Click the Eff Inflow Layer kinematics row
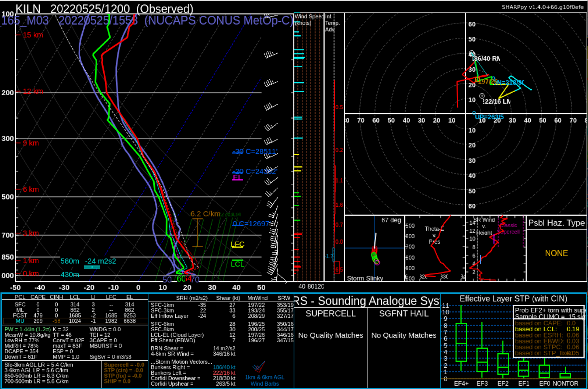Image resolution: width=588 pixels, height=389 pixels. (x=222, y=316)
